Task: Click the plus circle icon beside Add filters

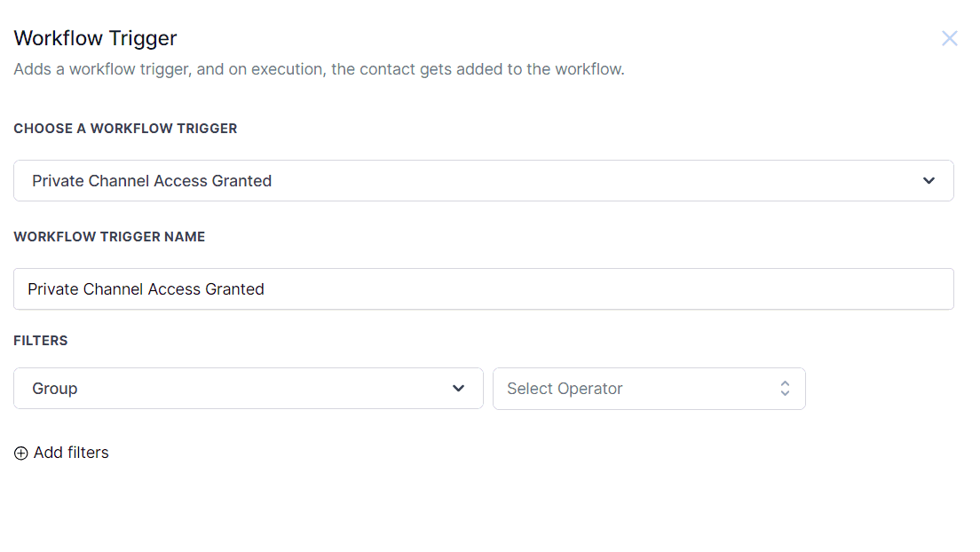Action: (x=21, y=453)
